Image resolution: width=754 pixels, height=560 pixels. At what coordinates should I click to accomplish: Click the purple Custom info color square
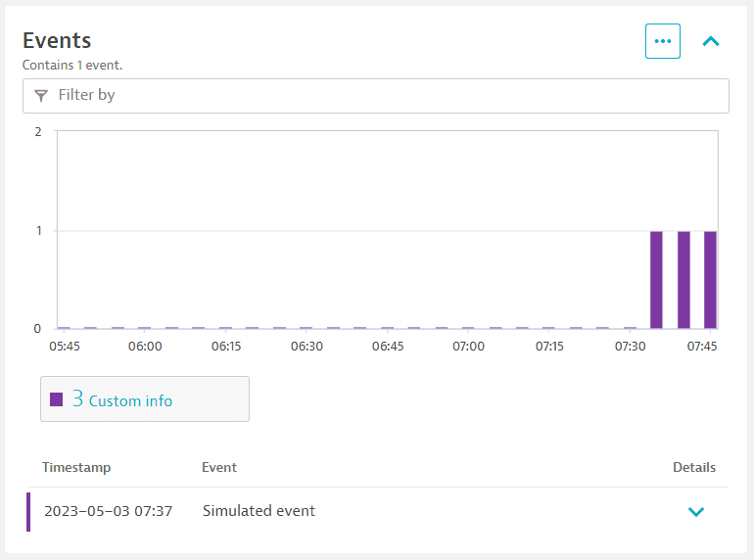(57, 399)
